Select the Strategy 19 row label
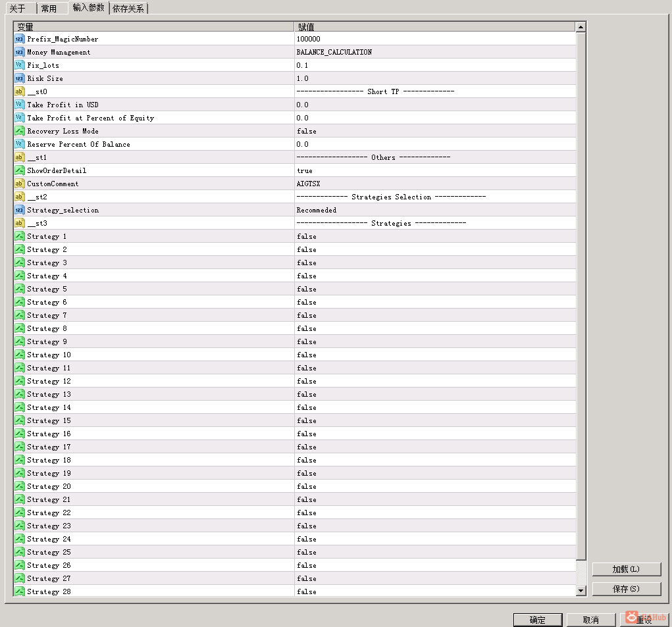Viewport: 672px width, 627px height. (x=49, y=473)
